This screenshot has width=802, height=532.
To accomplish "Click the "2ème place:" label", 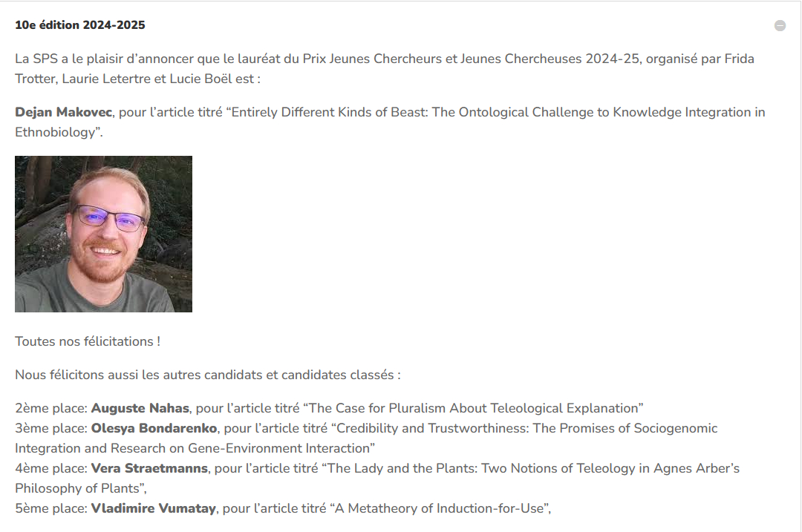I will pyautogui.click(x=51, y=408).
